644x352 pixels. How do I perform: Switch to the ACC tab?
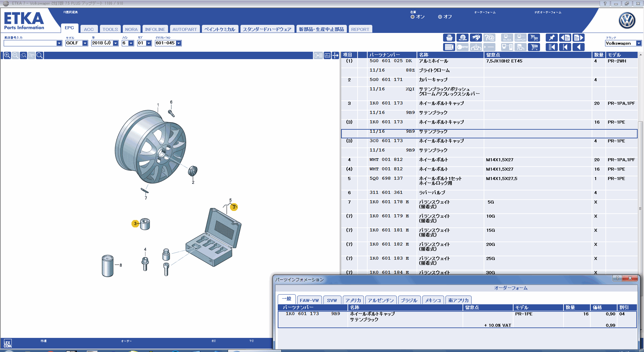pos(89,29)
